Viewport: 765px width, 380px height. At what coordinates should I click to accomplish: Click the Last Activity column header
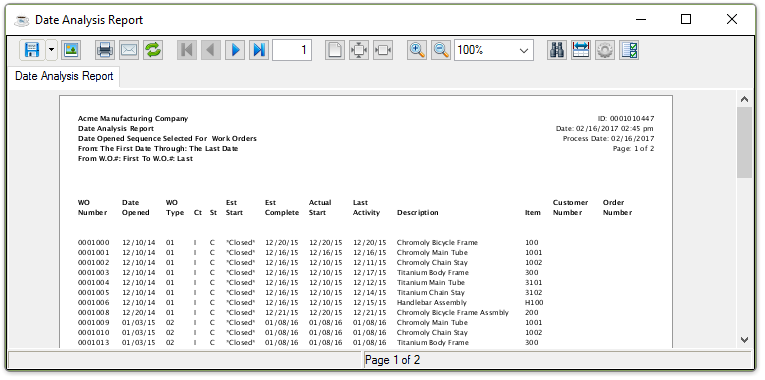pyautogui.click(x=366, y=207)
